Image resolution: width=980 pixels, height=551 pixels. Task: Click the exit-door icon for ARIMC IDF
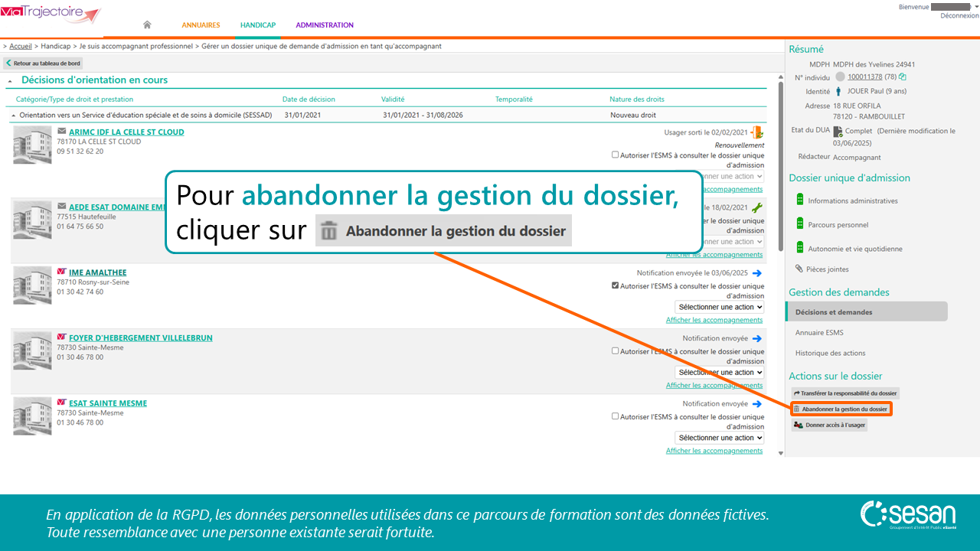[757, 132]
